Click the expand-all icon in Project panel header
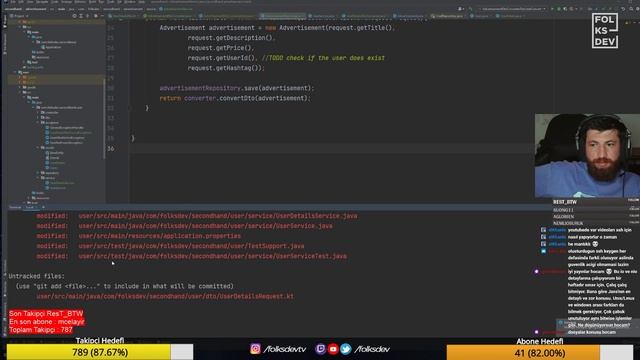This screenshot has width=640, height=360. [x=81, y=16]
